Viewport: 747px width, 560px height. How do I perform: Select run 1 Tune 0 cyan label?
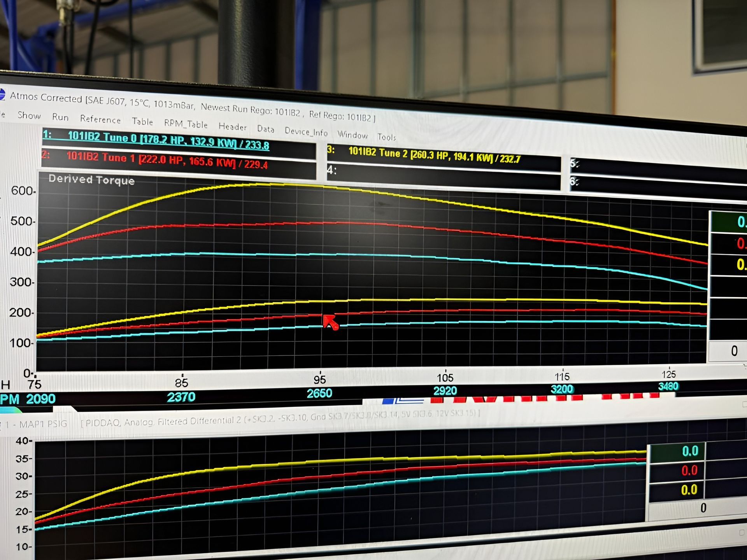[x=168, y=140]
